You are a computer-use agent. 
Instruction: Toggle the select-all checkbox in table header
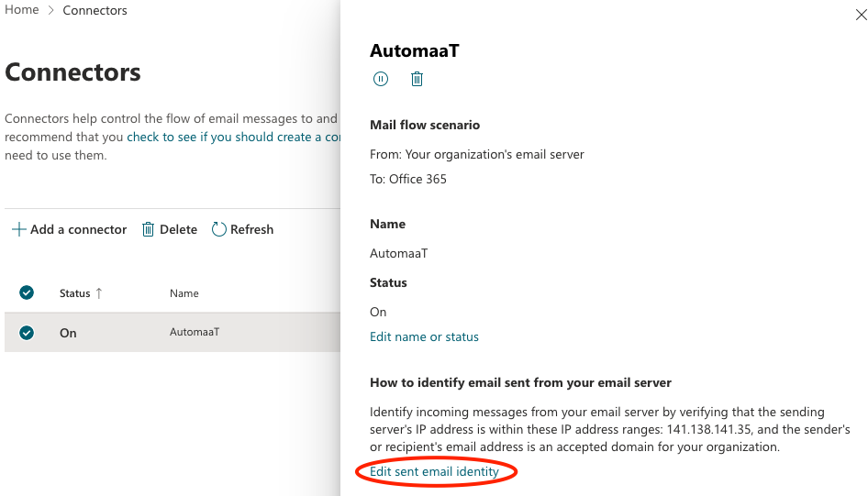[27, 292]
